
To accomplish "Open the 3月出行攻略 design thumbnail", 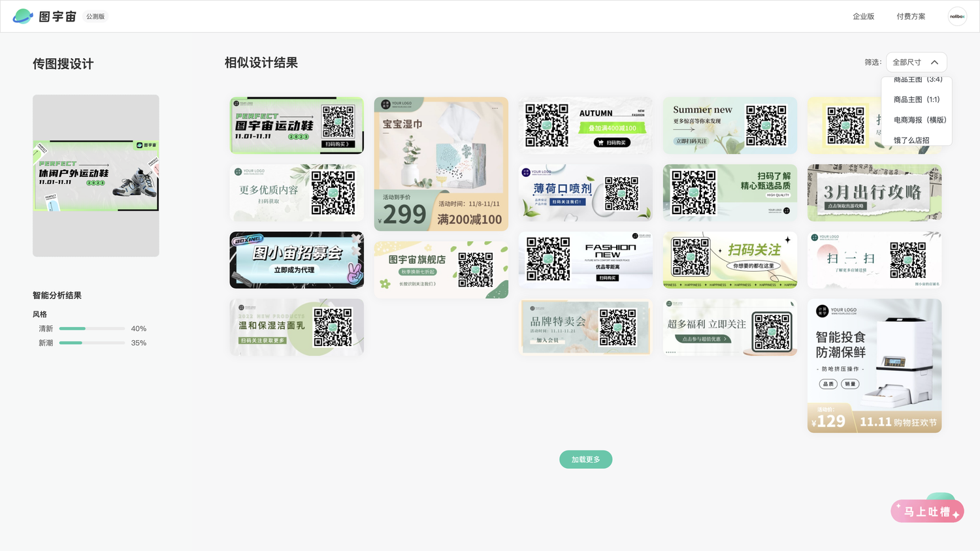I will [x=874, y=193].
